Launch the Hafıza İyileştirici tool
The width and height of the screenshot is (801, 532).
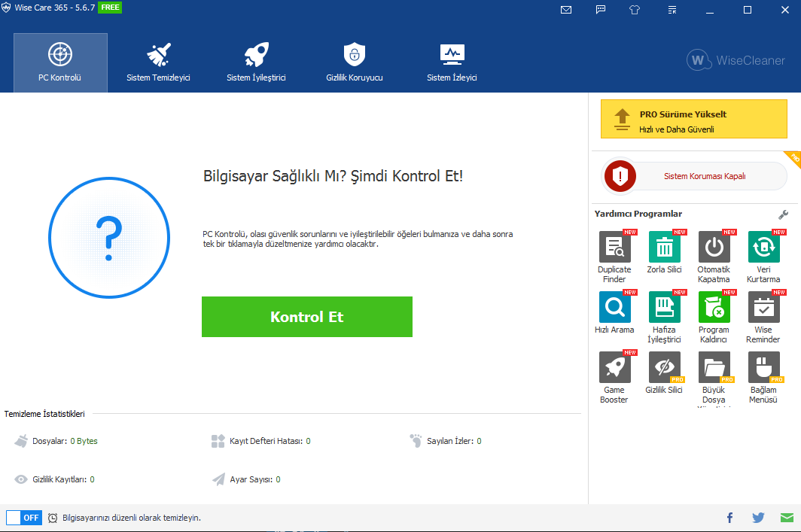[664, 318]
